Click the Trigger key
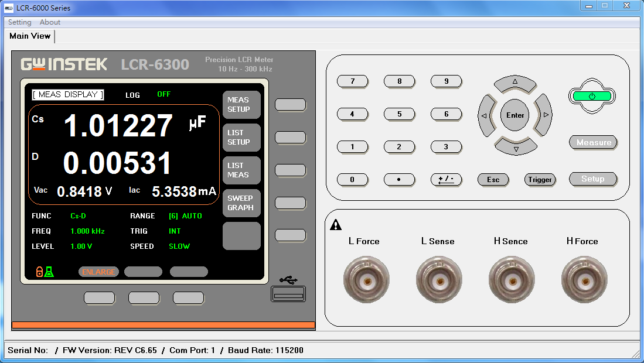Viewport: 644px width, 363px height. 540,180
